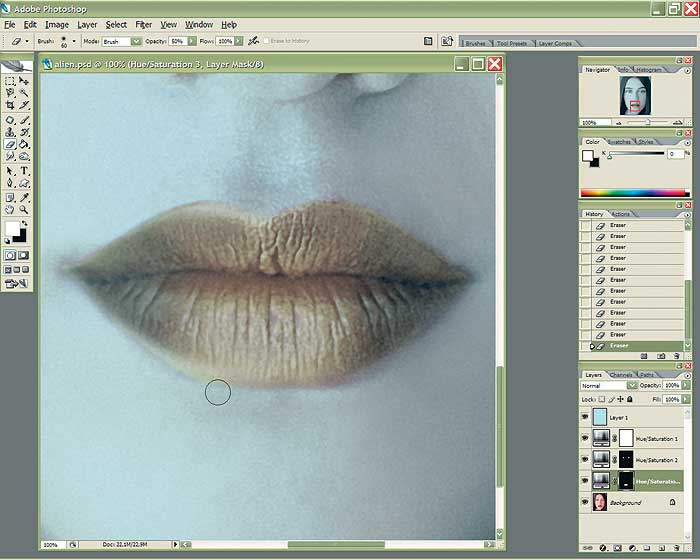Image resolution: width=700 pixels, height=560 pixels.
Task: Open the Brush preset picker arrow
Action: [x=74, y=41]
